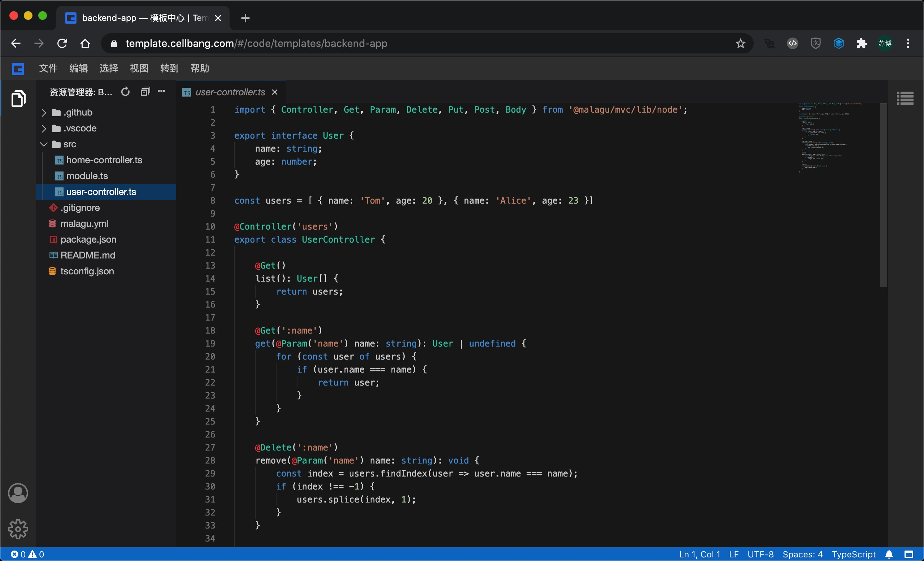
Task: Click the right panel list toggle icon
Action: click(905, 98)
